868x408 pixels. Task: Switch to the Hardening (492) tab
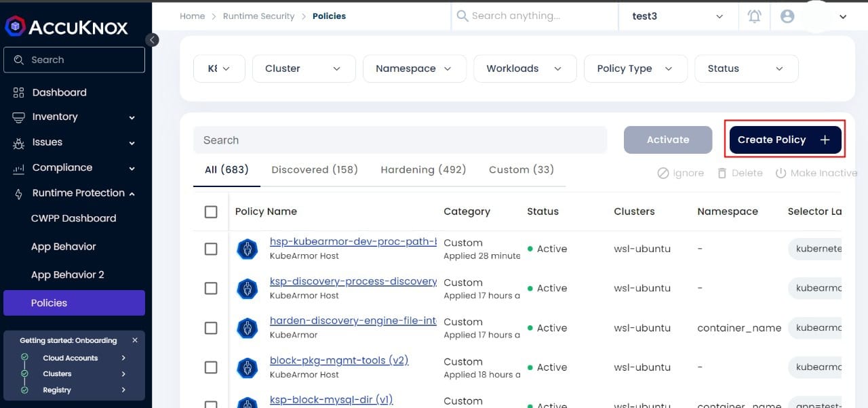click(x=423, y=169)
